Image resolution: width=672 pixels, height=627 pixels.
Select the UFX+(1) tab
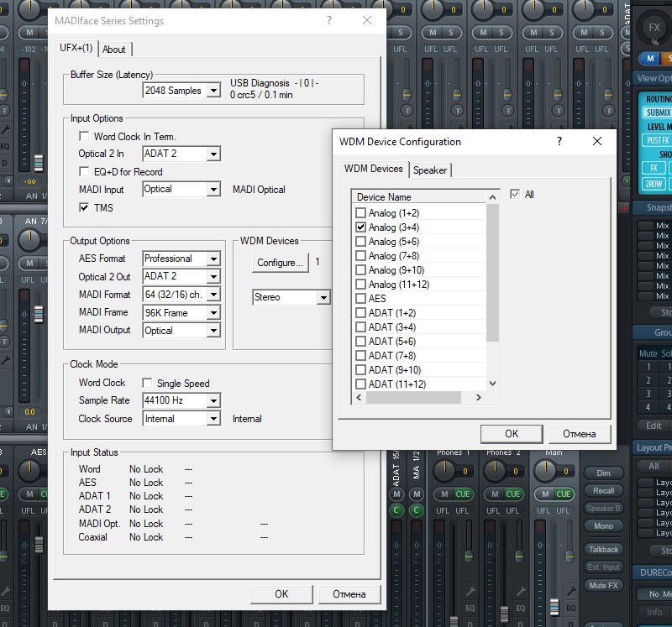pyautogui.click(x=76, y=48)
